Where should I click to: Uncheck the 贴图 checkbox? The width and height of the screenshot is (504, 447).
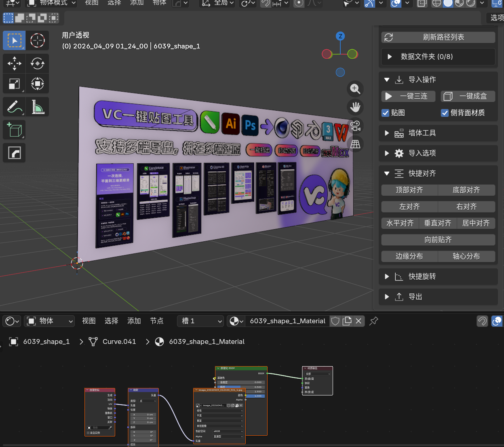(x=386, y=113)
